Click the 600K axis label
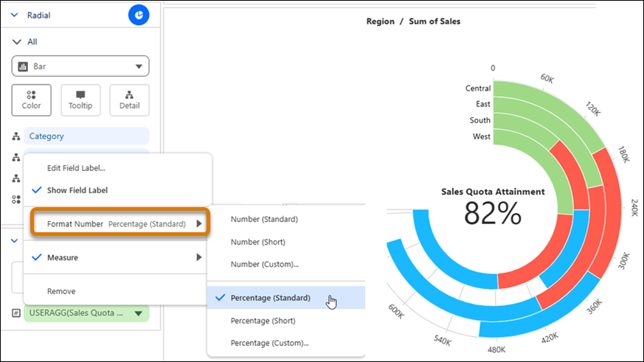The width and height of the screenshot is (644, 362). coord(396,312)
